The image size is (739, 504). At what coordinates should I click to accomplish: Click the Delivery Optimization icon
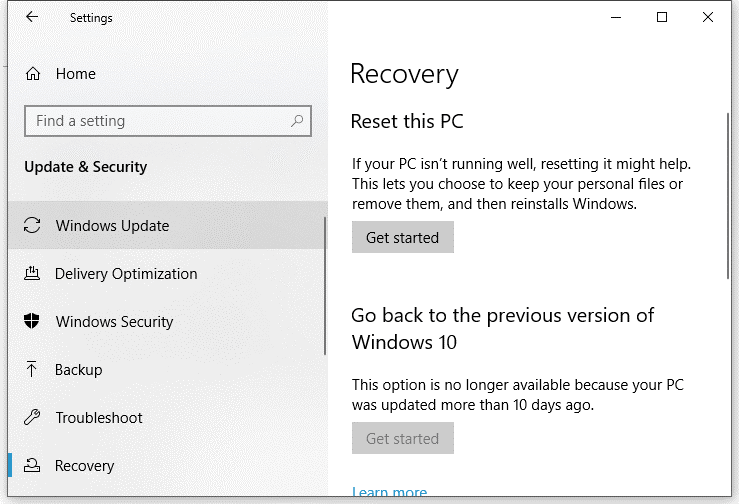32,274
